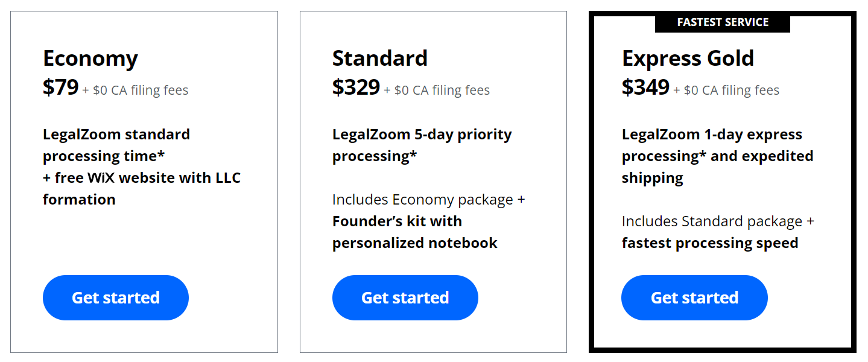Click the $349 price
Screen dimensions: 868x362
pyautogui.click(x=645, y=87)
